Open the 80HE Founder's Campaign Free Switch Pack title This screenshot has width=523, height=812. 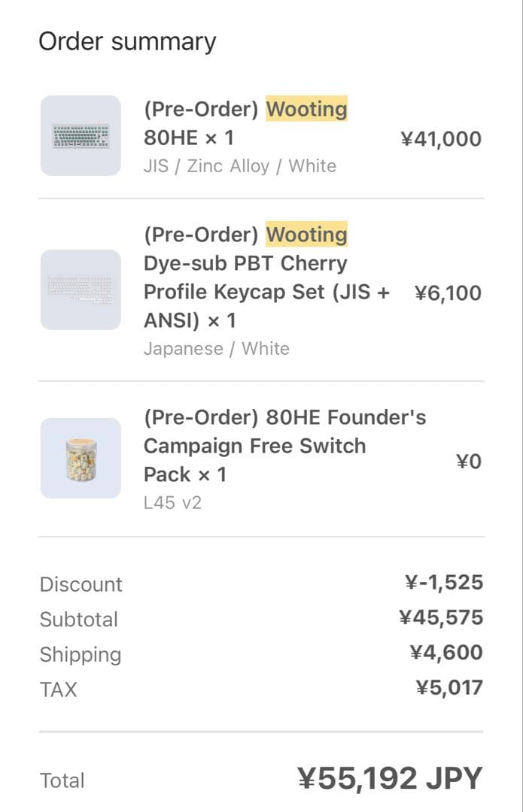click(284, 445)
